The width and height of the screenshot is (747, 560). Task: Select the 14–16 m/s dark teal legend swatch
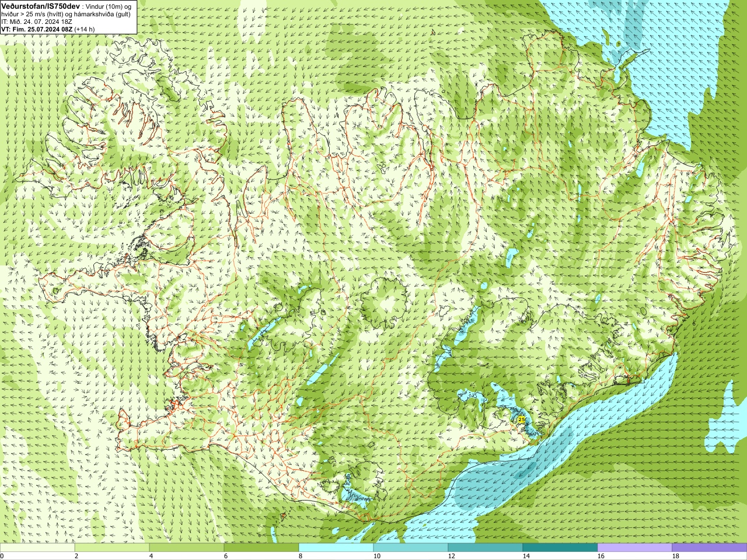click(560, 548)
